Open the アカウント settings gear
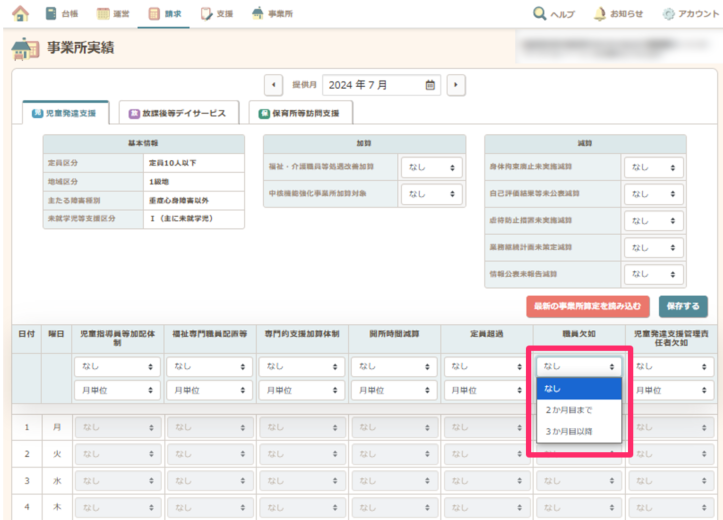 tap(669, 14)
